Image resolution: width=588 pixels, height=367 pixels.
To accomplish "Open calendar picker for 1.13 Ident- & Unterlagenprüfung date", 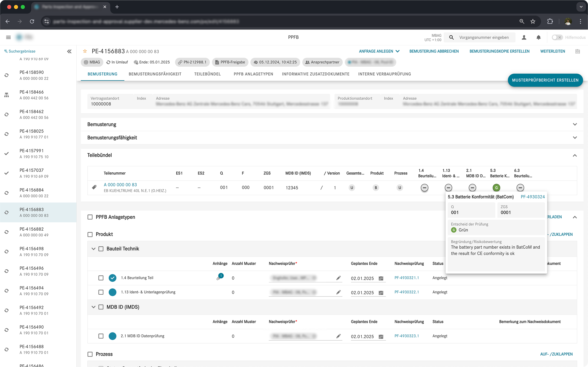I will 381,293.
